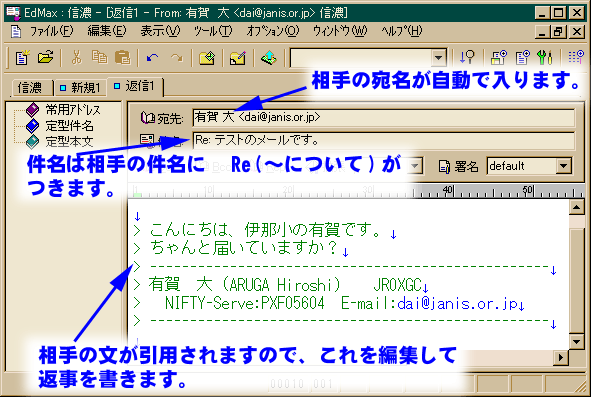Click quoted line ちゃんと届いていますか？
Viewport: 591px width, 397px height.
pyautogui.click(x=243, y=248)
